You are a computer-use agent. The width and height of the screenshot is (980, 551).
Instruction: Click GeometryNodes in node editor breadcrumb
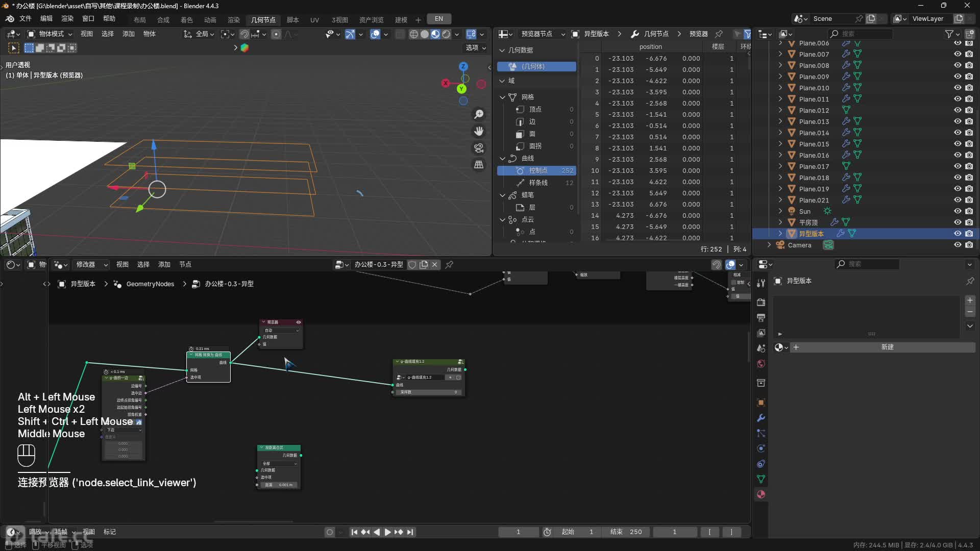pyautogui.click(x=150, y=284)
